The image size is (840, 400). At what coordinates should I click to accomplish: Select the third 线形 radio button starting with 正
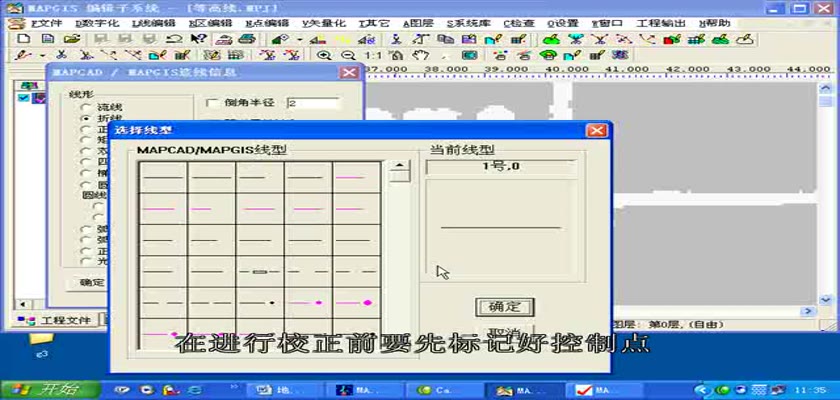pyautogui.click(x=85, y=130)
